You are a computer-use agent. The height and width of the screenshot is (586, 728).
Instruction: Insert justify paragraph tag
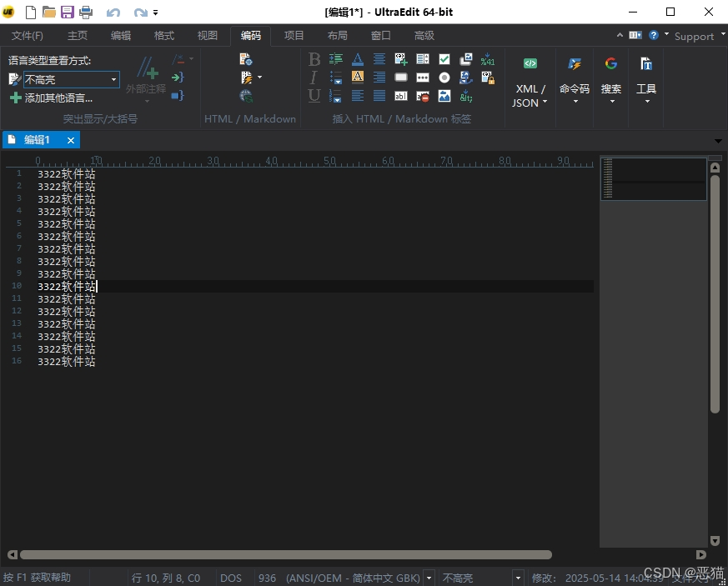(379, 96)
